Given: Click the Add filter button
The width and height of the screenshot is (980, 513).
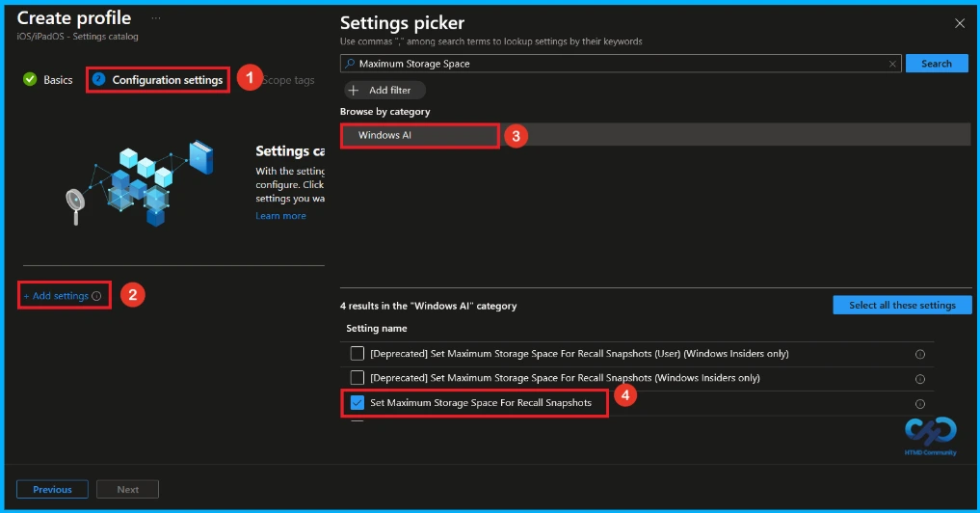Looking at the screenshot, I should tap(385, 90).
